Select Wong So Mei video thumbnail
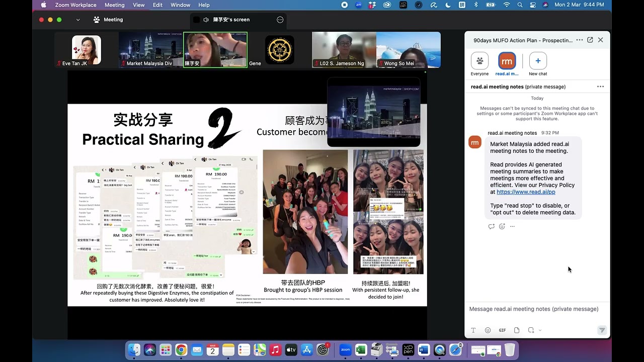 (409, 50)
